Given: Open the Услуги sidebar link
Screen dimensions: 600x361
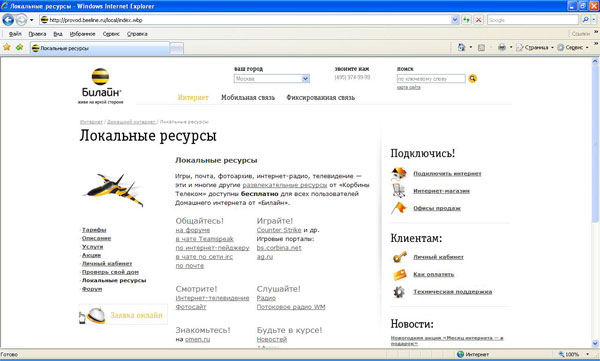Looking at the screenshot, I should [93, 247].
